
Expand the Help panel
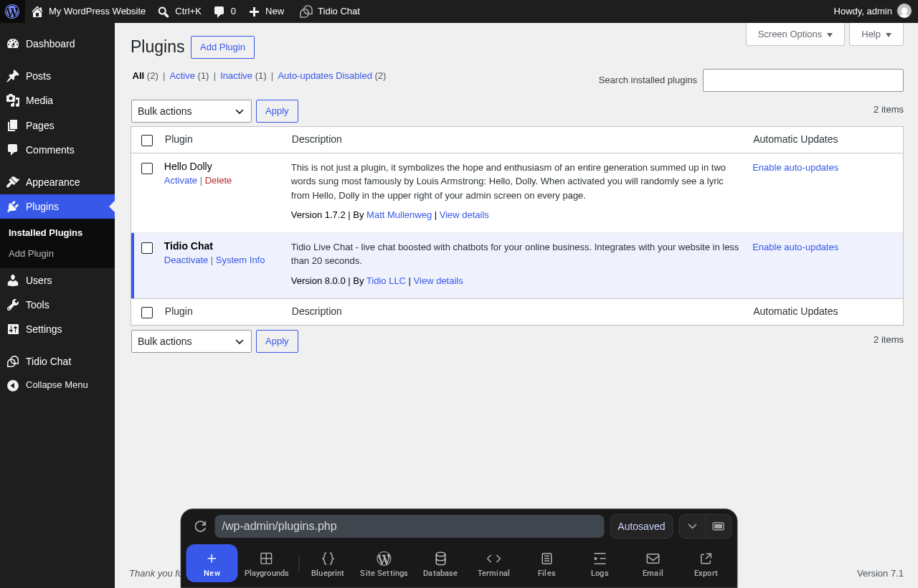(x=876, y=34)
